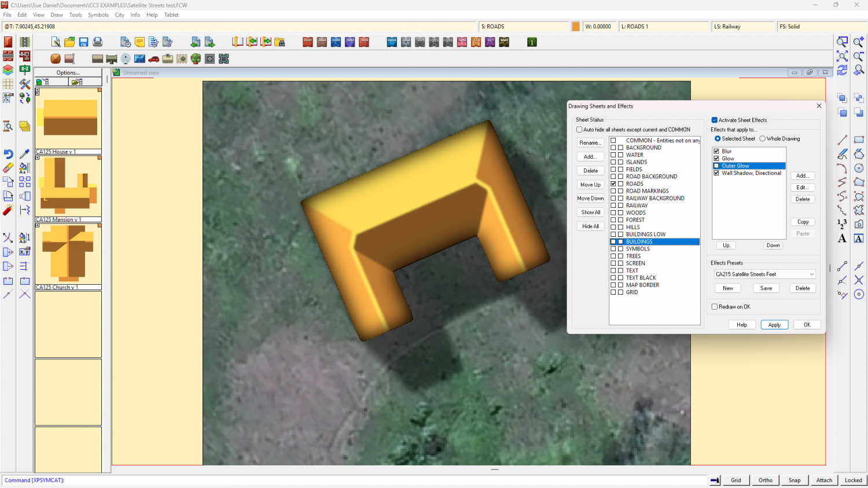
Task: Open the LS: Railway line style selector
Action: coord(742,27)
